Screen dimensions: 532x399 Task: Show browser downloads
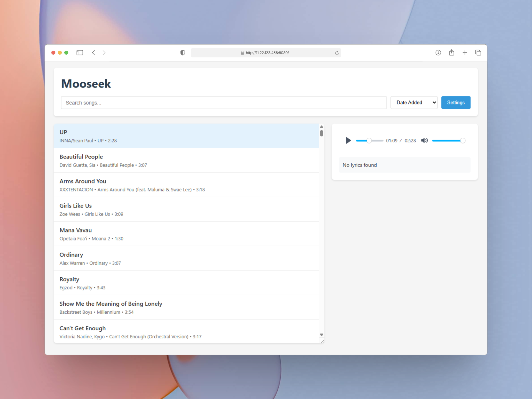pyautogui.click(x=438, y=53)
